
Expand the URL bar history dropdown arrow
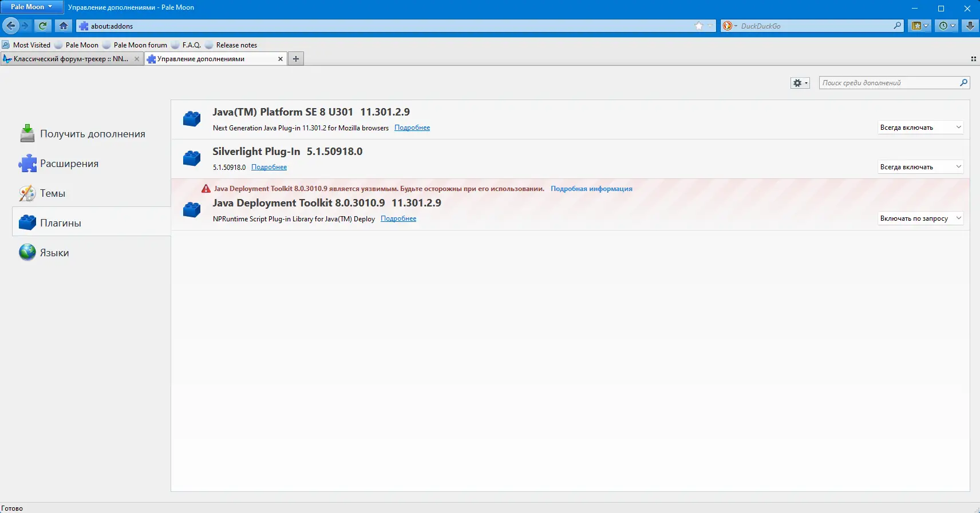[710, 26]
